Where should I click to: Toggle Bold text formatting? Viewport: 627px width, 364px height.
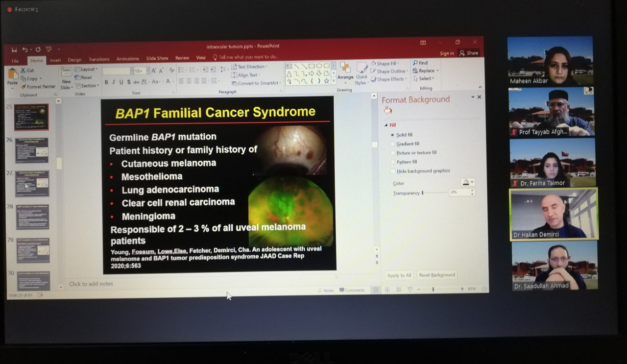point(106,82)
